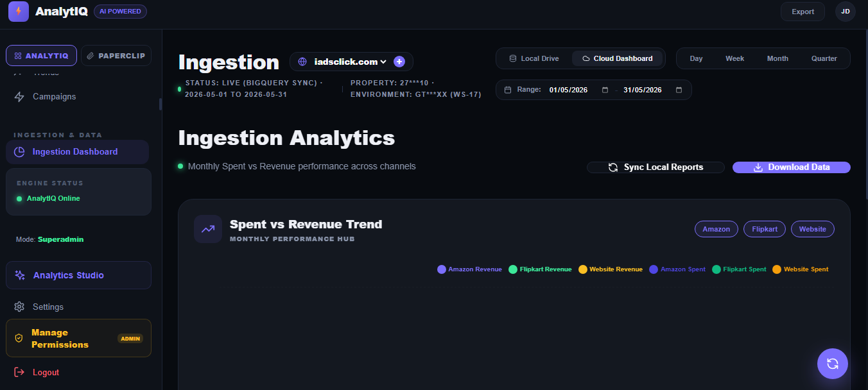Click the globe icon beside iadsclick.com
Screen dimensions: 868x390
point(302,62)
